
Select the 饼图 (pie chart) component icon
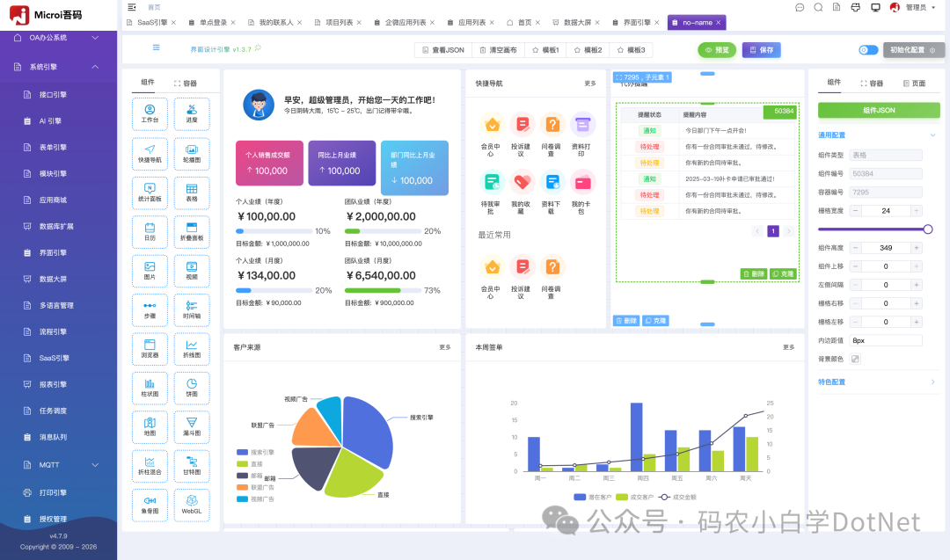click(x=192, y=388)
